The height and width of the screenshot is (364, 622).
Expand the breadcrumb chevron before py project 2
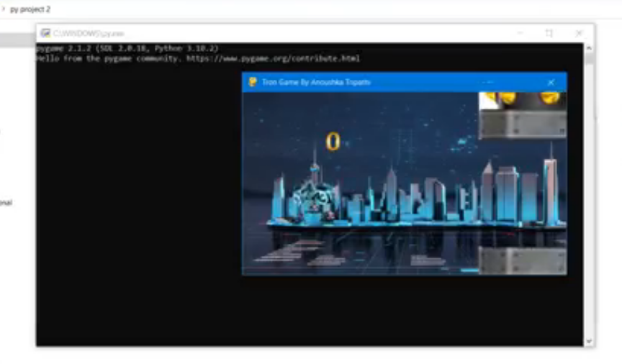click(3, 9)
